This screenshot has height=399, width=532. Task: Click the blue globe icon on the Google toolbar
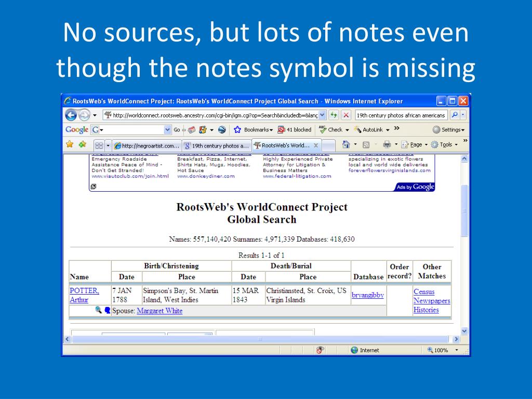(x=222, y=129)
